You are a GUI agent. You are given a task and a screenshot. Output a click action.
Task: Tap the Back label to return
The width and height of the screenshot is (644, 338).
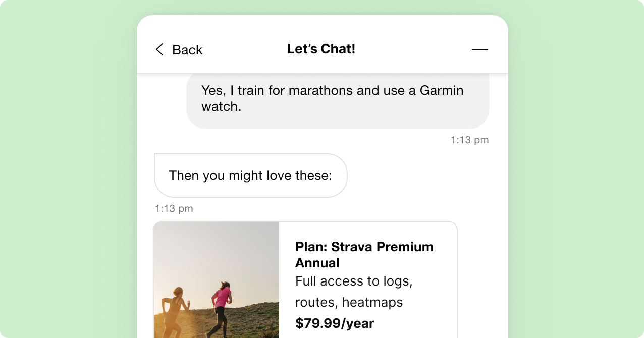coord(187,50)
